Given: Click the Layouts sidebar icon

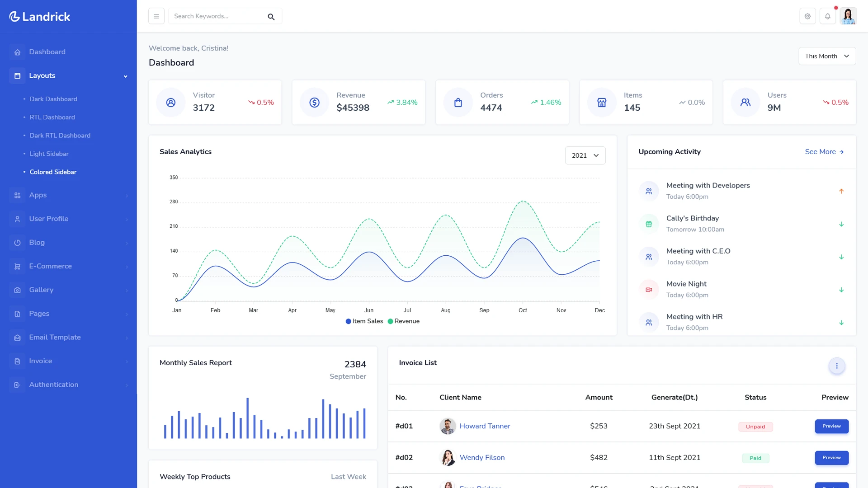Looking at the screenshot, I should tap(17, 76).
